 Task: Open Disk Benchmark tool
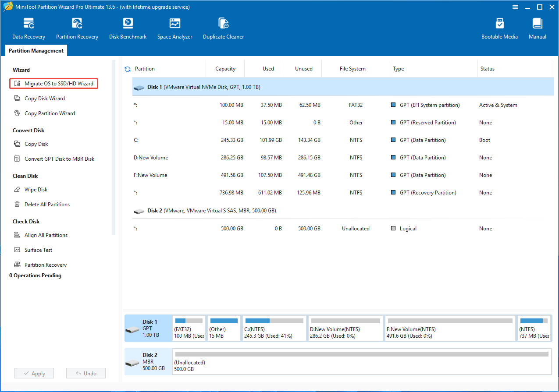[128, 28]
